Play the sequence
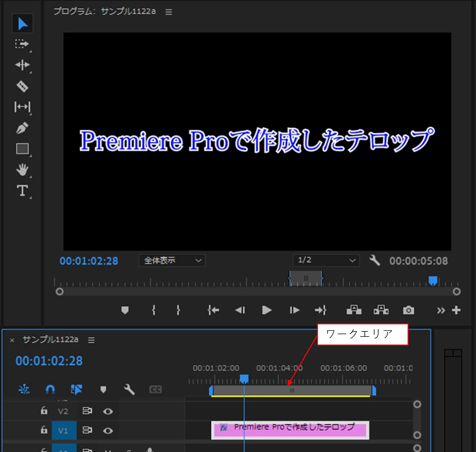 266,310
